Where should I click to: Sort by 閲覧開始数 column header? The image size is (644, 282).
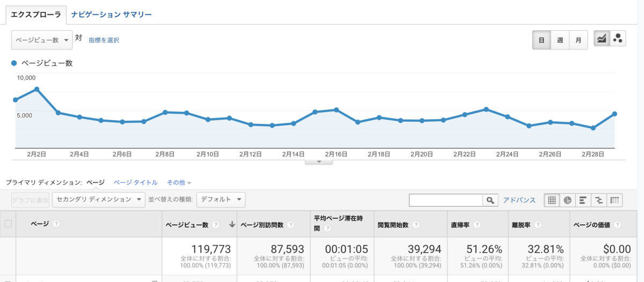[394, 225]
